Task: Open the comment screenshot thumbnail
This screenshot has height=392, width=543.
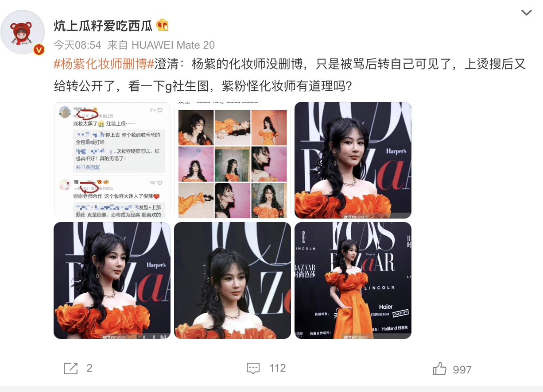Action: click(112, 160)
